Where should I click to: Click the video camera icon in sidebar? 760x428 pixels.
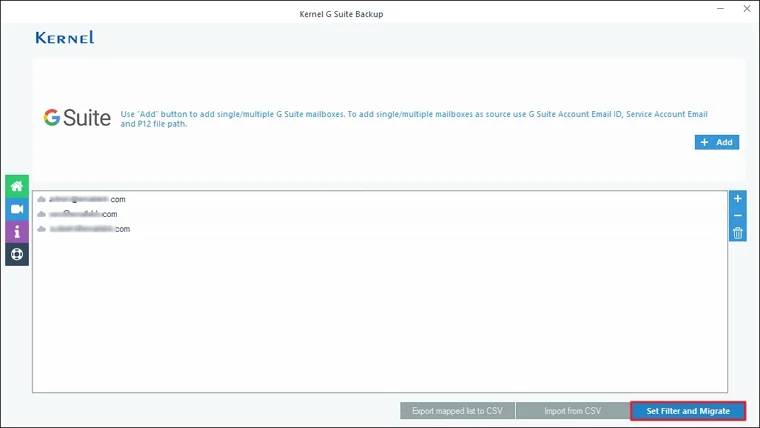tap(17, 209)
